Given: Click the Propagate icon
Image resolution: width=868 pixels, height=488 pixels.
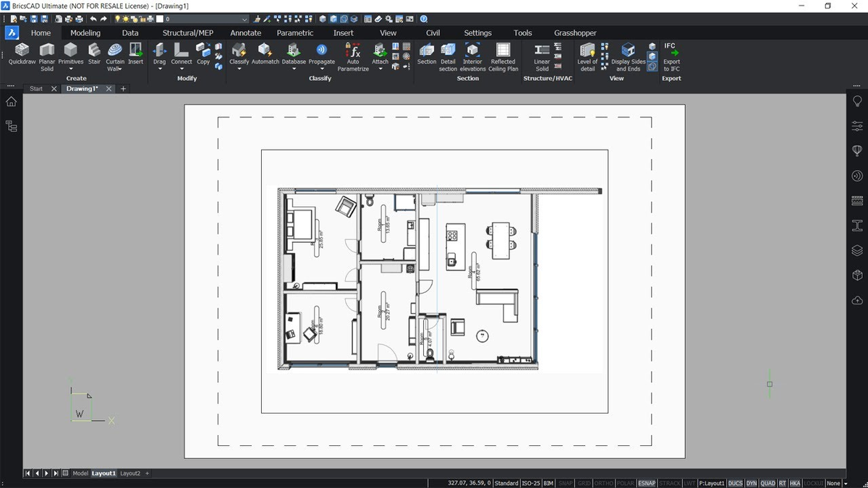Looking at the screenshot, I should 322,55.
